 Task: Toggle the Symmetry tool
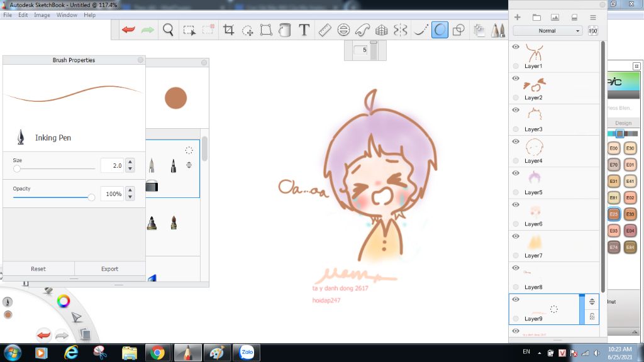(401, 30)
